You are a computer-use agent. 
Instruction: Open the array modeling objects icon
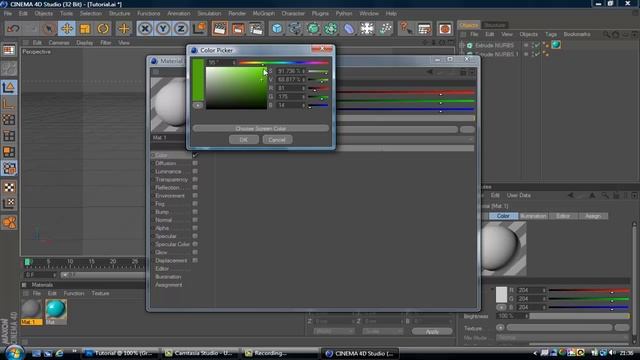tap(331, 29)
